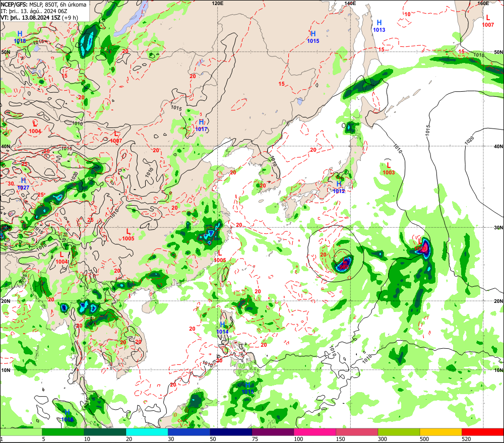Click the orange 500–520 legend swatch
The image size is (504, 443).
click(440, 432)
